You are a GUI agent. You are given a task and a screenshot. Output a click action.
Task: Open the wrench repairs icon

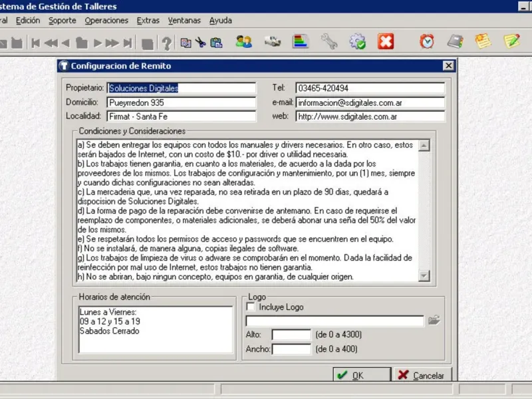pos(329,41)
